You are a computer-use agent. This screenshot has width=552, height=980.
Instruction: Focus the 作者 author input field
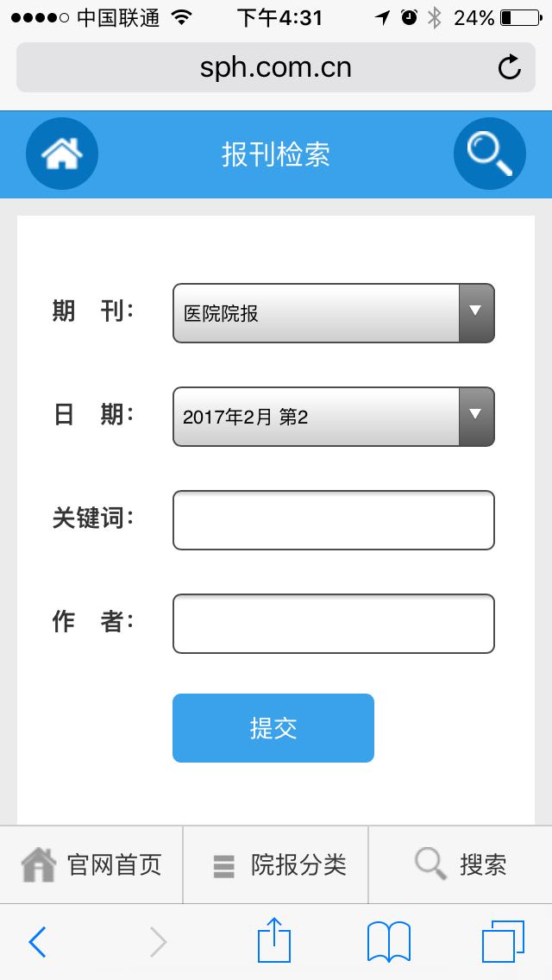(333, 624)
